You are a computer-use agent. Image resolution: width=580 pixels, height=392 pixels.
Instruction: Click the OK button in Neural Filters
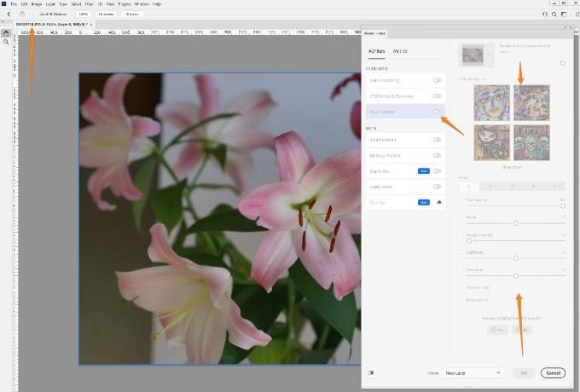click(x=524, y=372)
